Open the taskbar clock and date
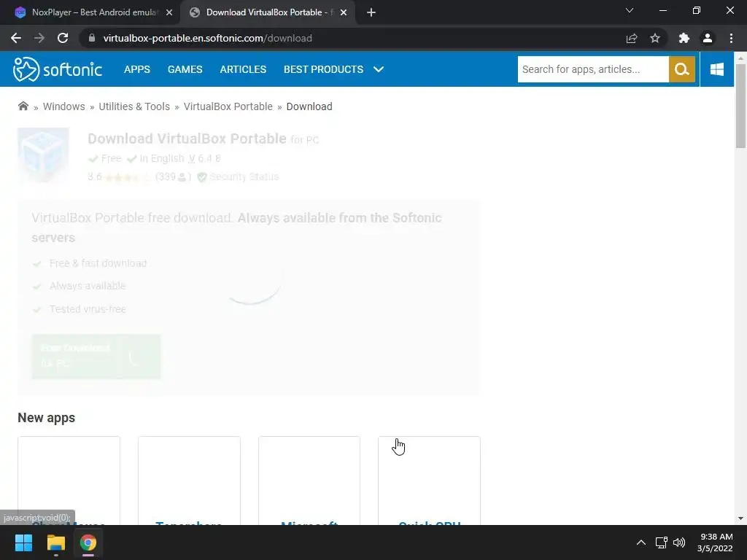The image size is (747, 560). [x=715, y=542]
